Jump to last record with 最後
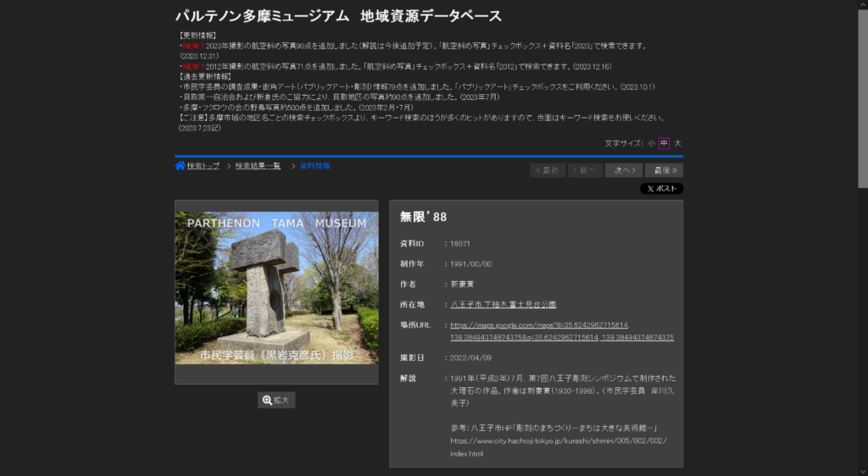868x476 pixels. point(664,170)
